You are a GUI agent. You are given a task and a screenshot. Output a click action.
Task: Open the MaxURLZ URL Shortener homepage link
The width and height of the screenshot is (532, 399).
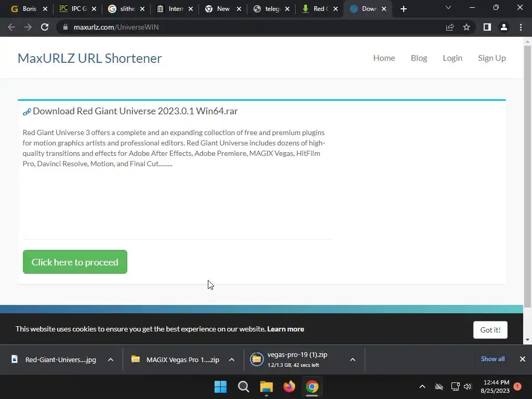click(89, 58)
